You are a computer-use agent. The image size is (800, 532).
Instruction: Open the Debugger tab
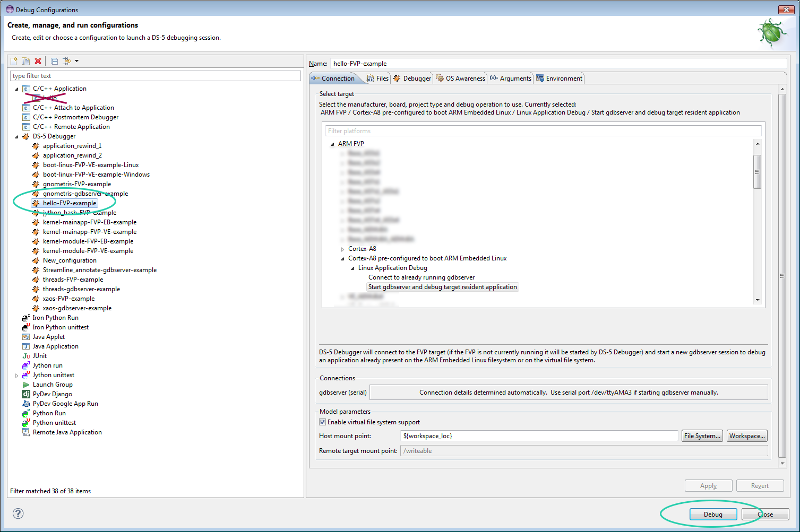[412, 79]
